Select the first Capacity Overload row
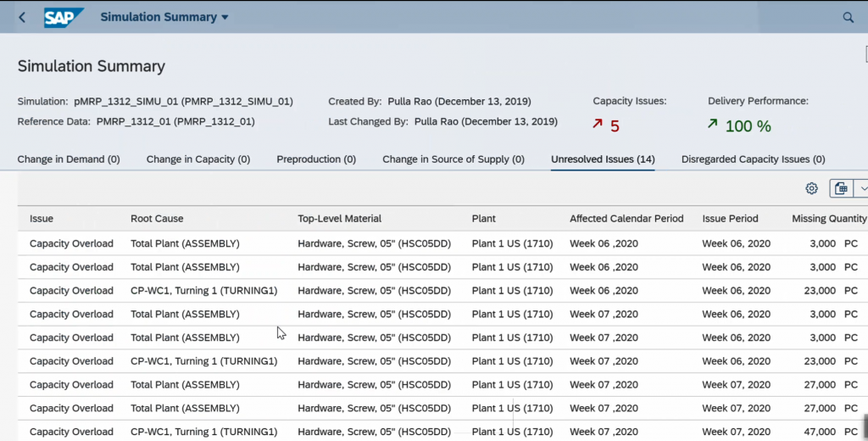868x441 pixels. click(442, 243)
